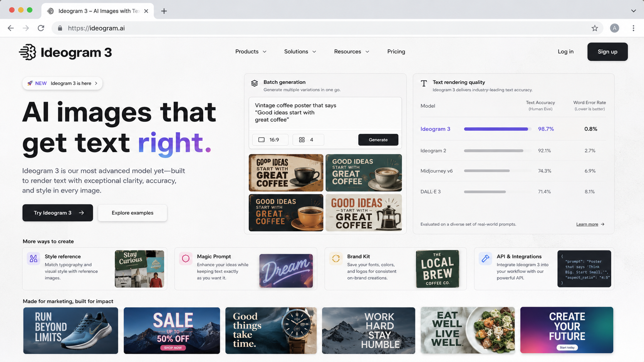Click Log in
Image resolution: width=644 pixels, height=362 pixels.
tap(565, 52)
